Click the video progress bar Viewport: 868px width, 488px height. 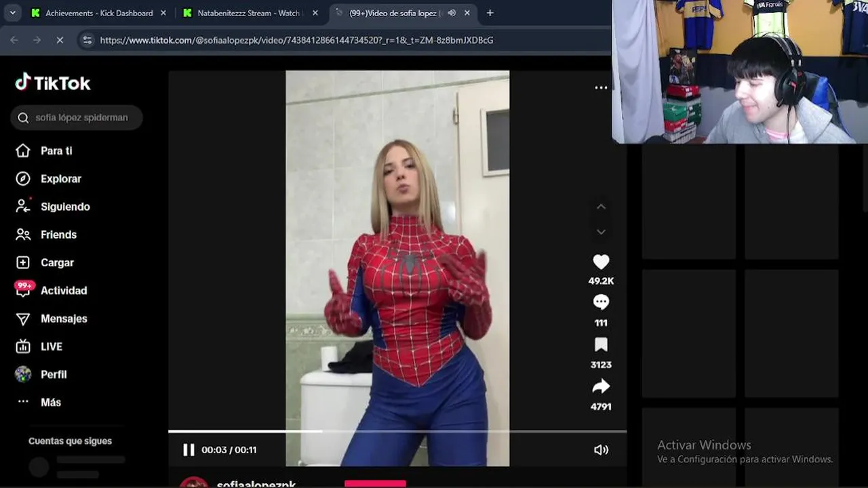(x=397, y=431)
